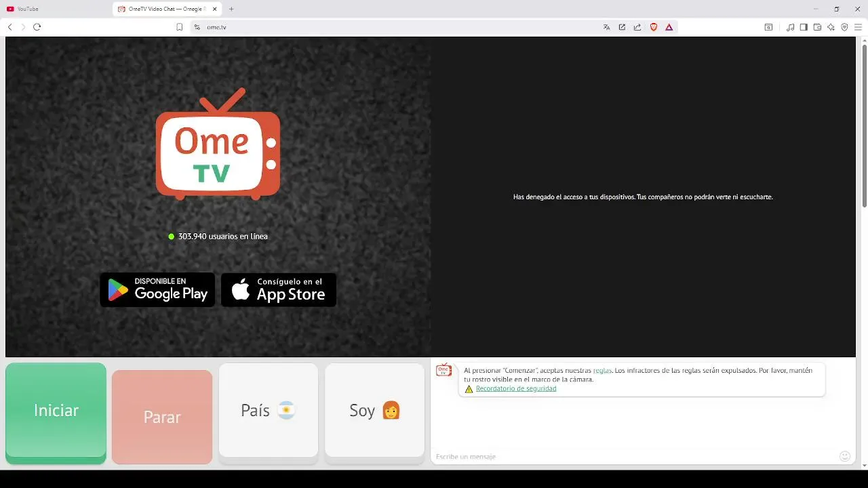Bookmark this page with the bookmark icon
The image size is (868, 488).
coord(180,27)
